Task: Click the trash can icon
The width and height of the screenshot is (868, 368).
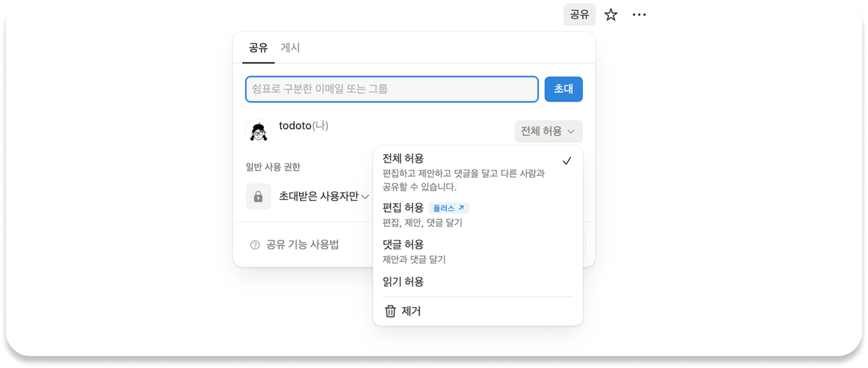Action: click(390, 311)
